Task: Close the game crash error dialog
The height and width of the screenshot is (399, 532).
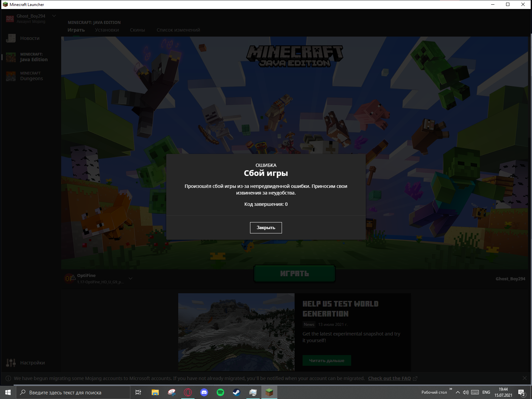Action: [x=266, y=228]
